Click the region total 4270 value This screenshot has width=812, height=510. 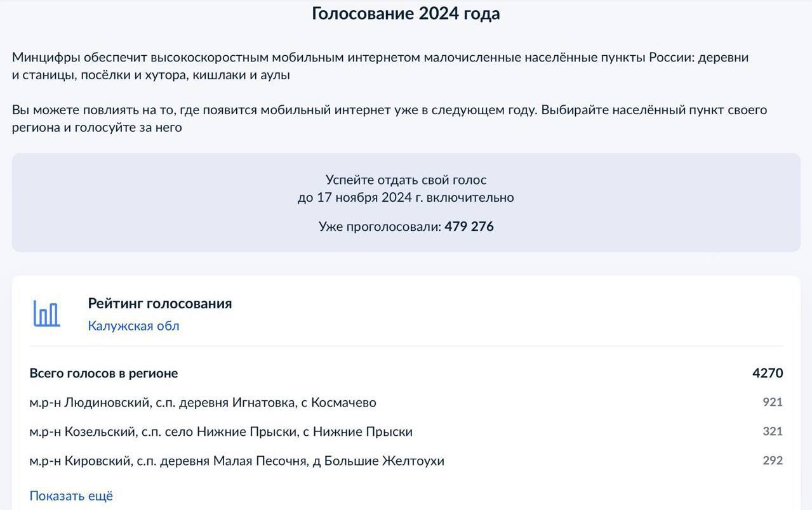coord(768,373)
